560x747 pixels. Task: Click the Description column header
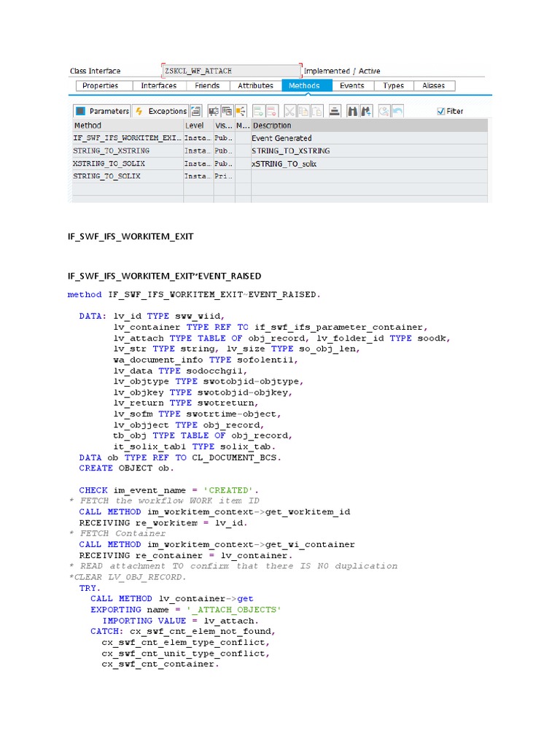(x=369, y=125)
